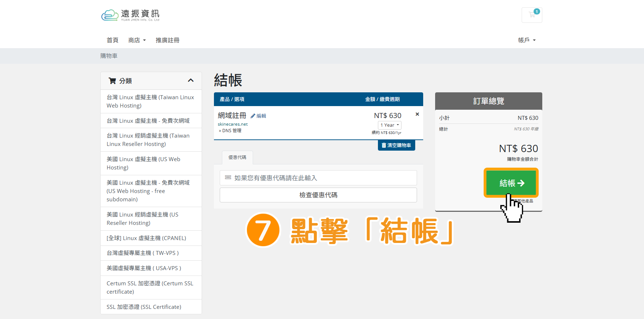This screenshot has width=644, height=319.
Task: Select the 優惠代碼 tab
Action: [237, 158]
